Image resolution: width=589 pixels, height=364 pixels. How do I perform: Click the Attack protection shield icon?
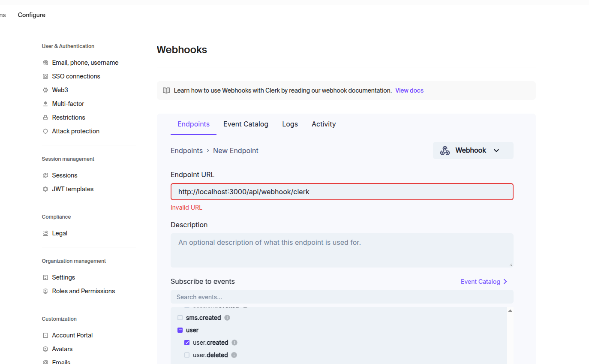click(45, 131)
